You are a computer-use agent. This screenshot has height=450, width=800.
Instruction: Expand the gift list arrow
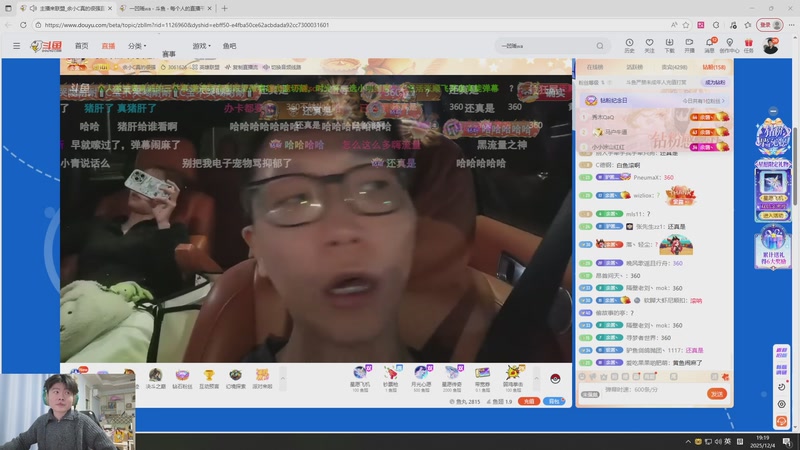click(536, 379)
